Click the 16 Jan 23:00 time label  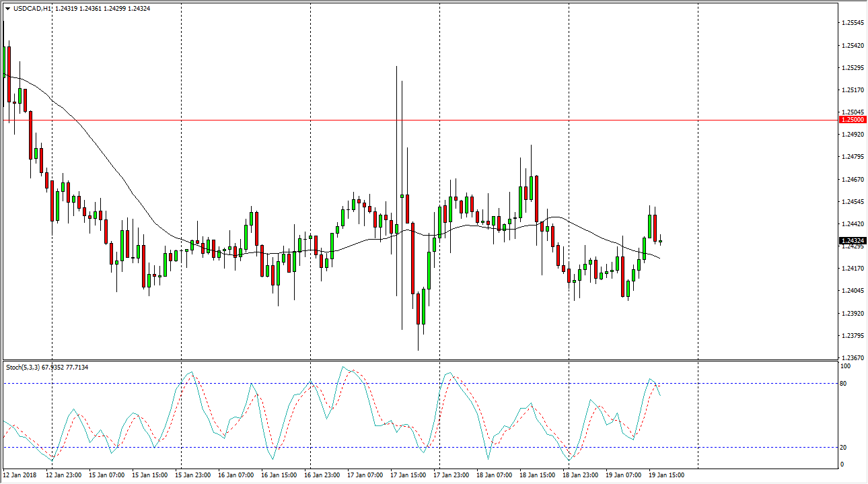click(x=323, y=475)
